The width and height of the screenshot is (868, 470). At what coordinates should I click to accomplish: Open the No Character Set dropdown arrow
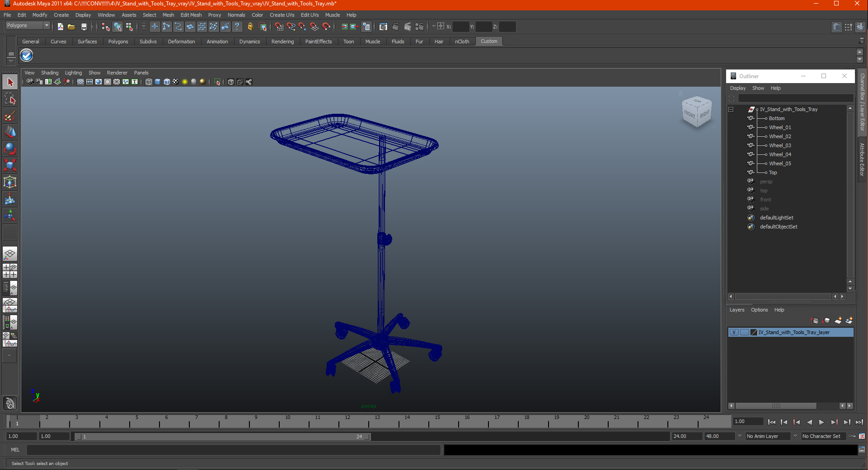(795, 436)
